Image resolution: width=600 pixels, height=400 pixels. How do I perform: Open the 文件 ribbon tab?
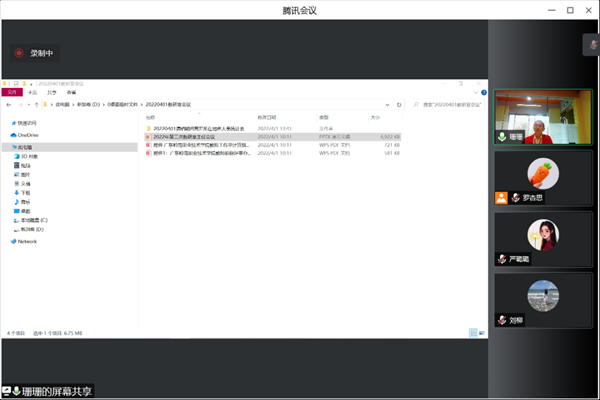12,91
